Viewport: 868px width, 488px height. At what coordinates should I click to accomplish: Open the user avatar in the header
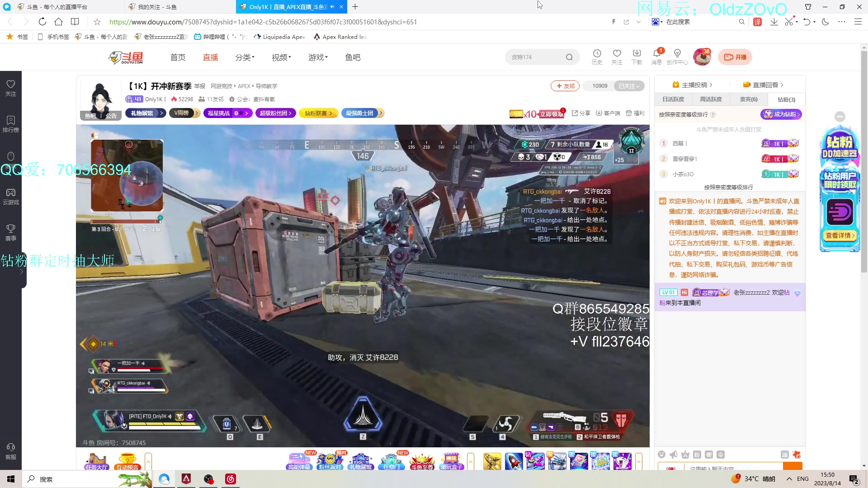[x=702, y=57]
